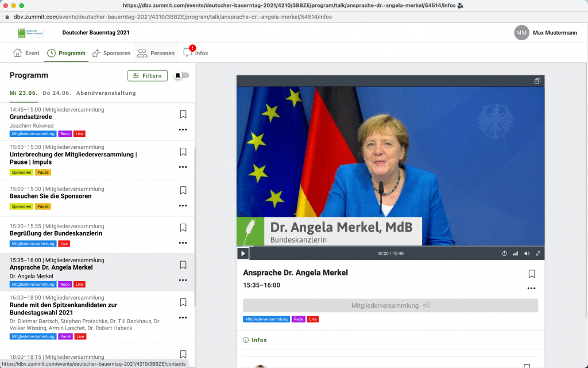The height and width of the screenshot is (368, 588).
Task: Click the Filtern button
Action: 148,75
